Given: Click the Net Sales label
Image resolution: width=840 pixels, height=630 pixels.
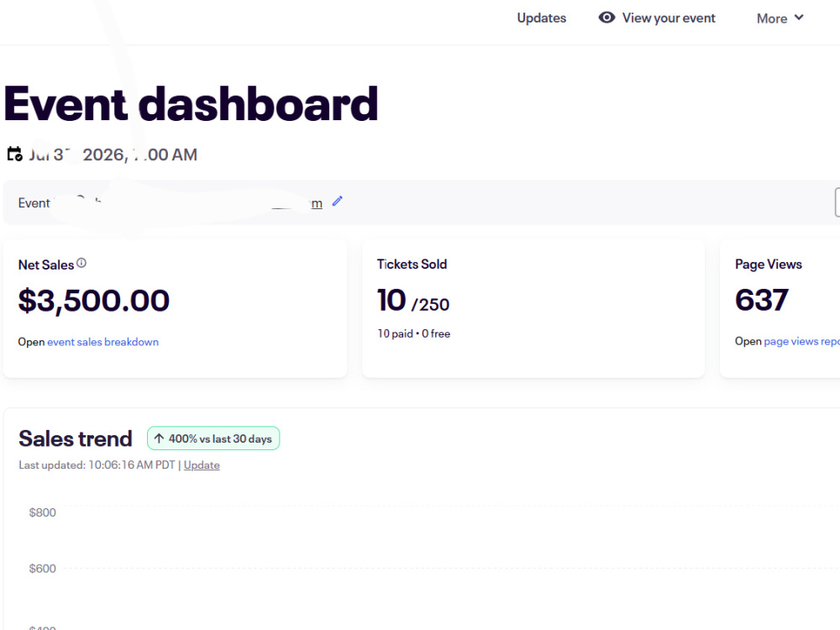Looking at the screenshot, I should (x=46, y=265).
